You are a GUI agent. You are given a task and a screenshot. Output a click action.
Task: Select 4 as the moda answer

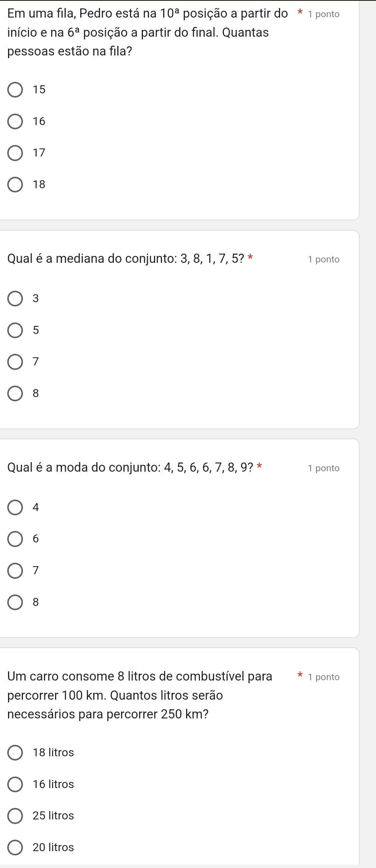click(x=15, y=508)
